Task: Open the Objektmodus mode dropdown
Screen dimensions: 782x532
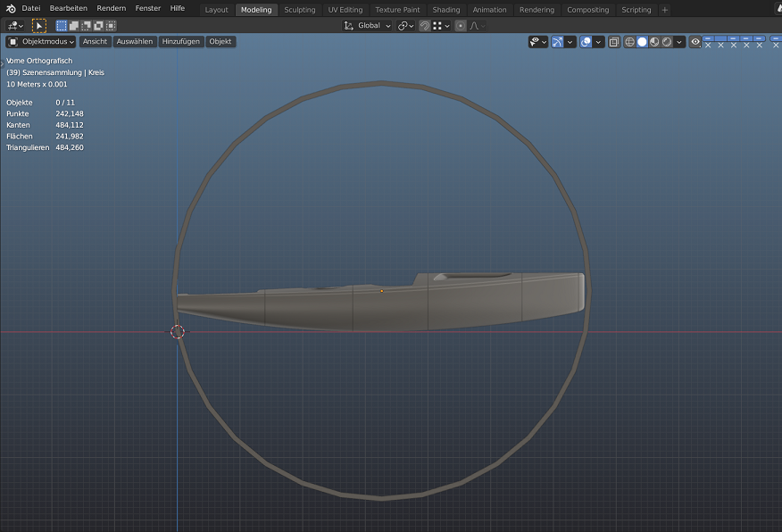Action: coord(41,42)
